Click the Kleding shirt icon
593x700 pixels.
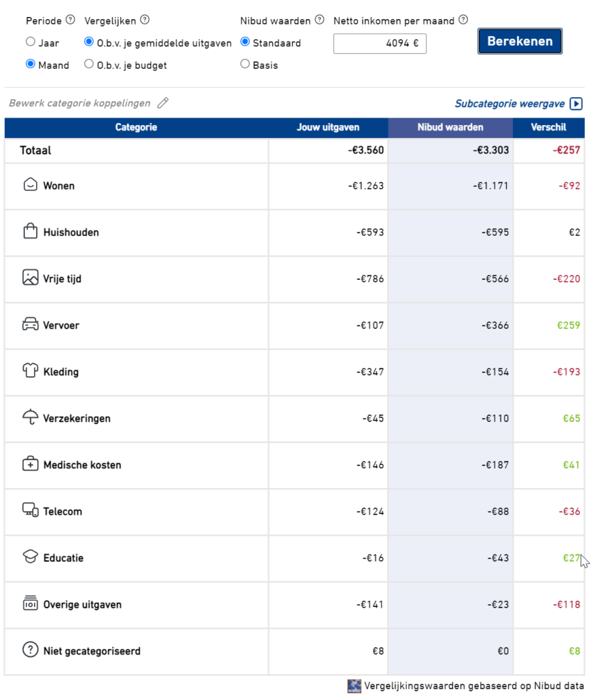[30, 371]
